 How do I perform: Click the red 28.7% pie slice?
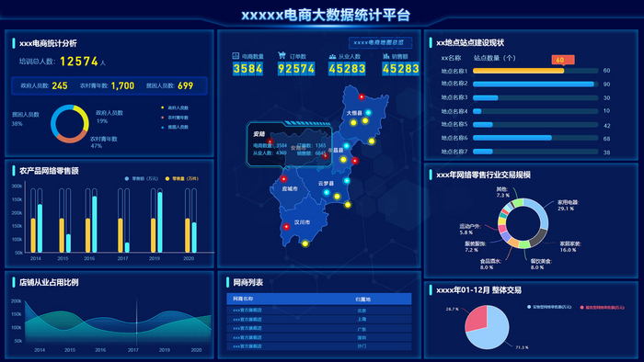point(477,318)
